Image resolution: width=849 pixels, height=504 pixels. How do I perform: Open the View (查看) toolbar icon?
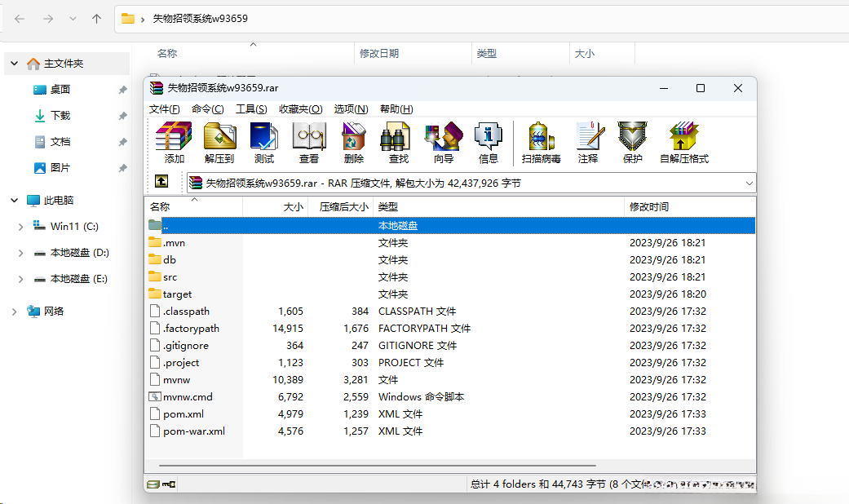pyautogui.click(x=309, y=143)
